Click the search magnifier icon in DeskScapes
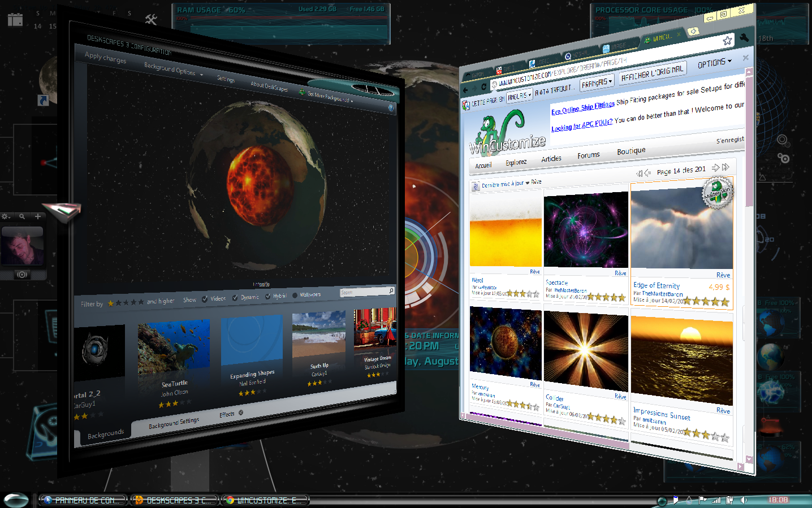Screen dimensions: 812x508 [x=391, y=290]
